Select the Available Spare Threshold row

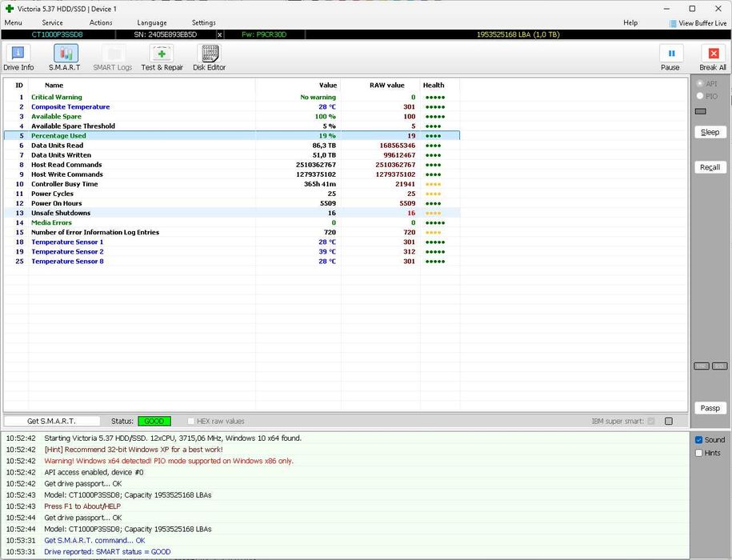(x=231, y=126)
